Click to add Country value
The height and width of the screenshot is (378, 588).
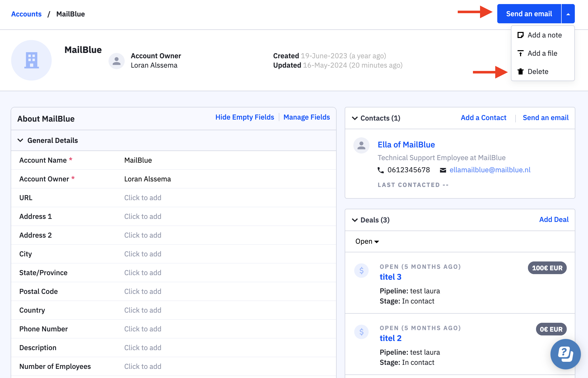(x=143, y=310)
